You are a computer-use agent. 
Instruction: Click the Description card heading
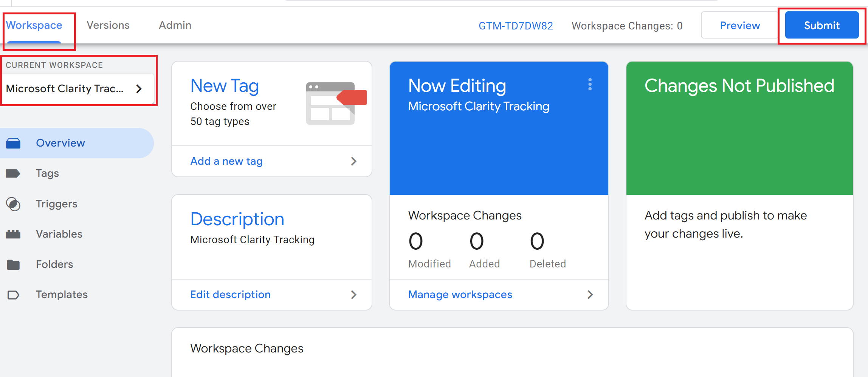point(237,219)
